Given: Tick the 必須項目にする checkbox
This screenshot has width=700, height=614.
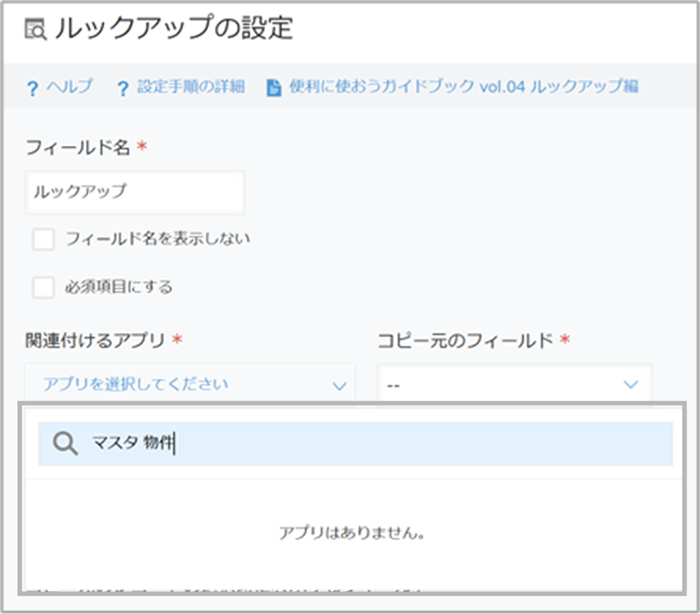Looking at the screenshot, I should coord(43,287).
